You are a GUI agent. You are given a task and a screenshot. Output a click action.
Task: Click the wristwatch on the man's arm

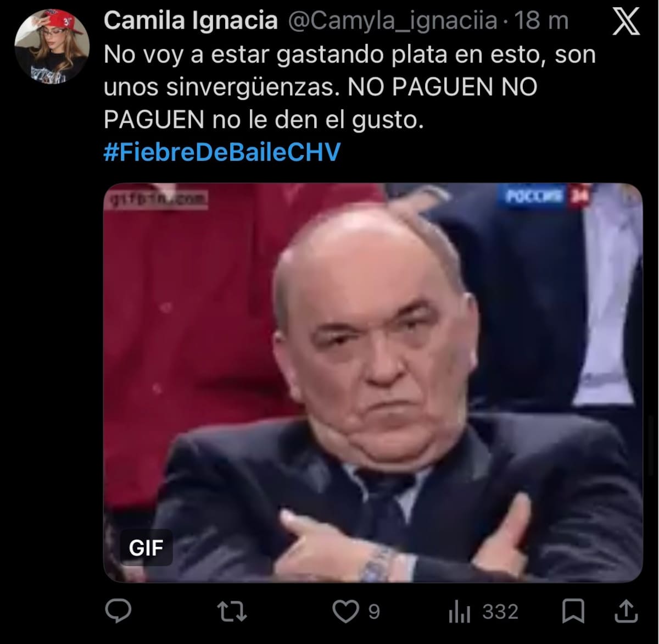[x=378, y=564]
